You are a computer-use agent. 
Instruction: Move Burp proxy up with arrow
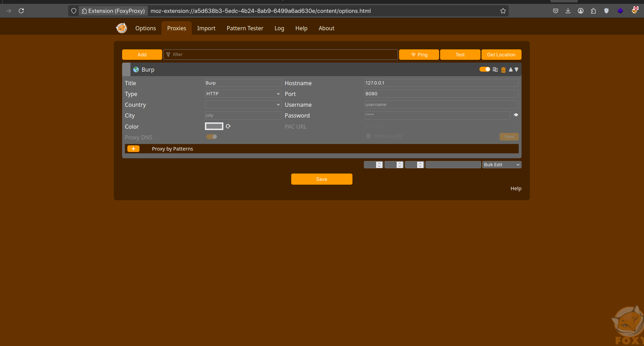click(x=510, y=70)
